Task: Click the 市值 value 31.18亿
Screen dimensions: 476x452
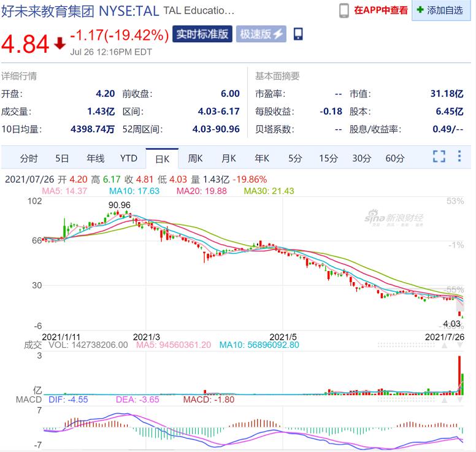Action: (x=447, y=93)
